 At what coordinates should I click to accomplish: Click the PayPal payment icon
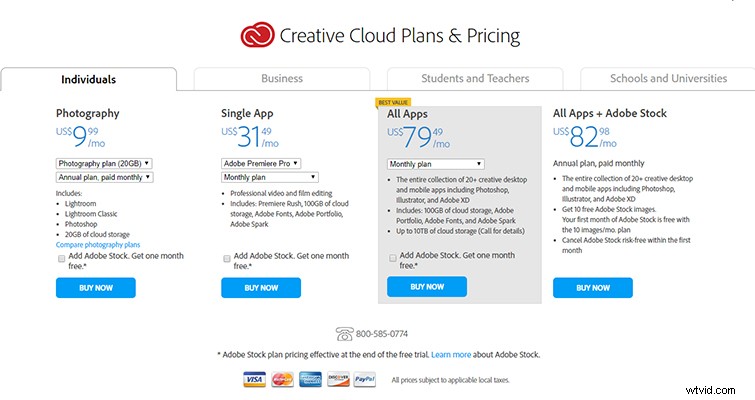364,379
